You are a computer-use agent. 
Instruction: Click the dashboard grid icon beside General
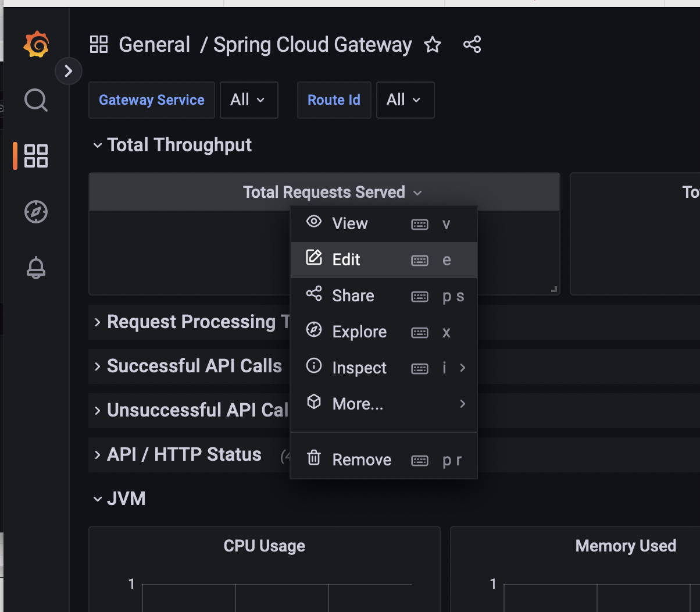pyautogui.click(x=99, y=44)
